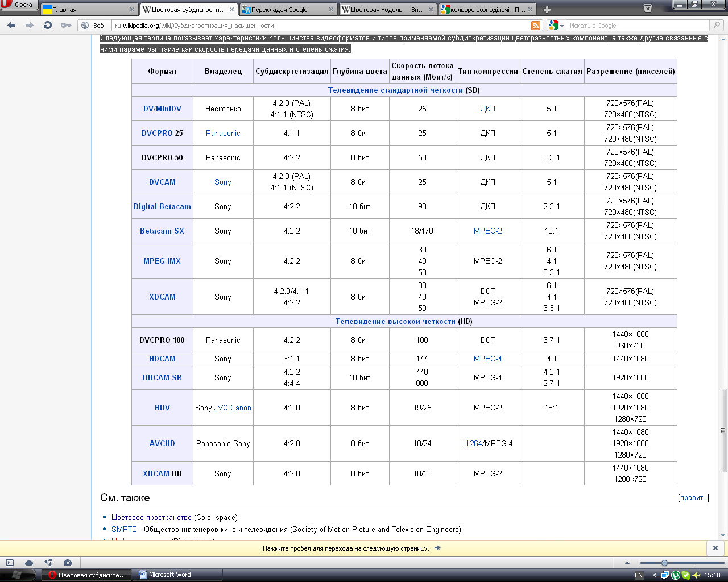
Task: Switch to the Главная tab
Action: (89, 10)
